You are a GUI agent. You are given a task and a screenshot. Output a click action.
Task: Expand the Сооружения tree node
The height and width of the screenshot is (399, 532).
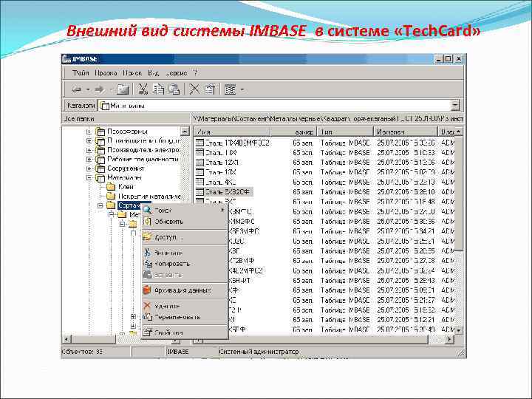(89, 168)
